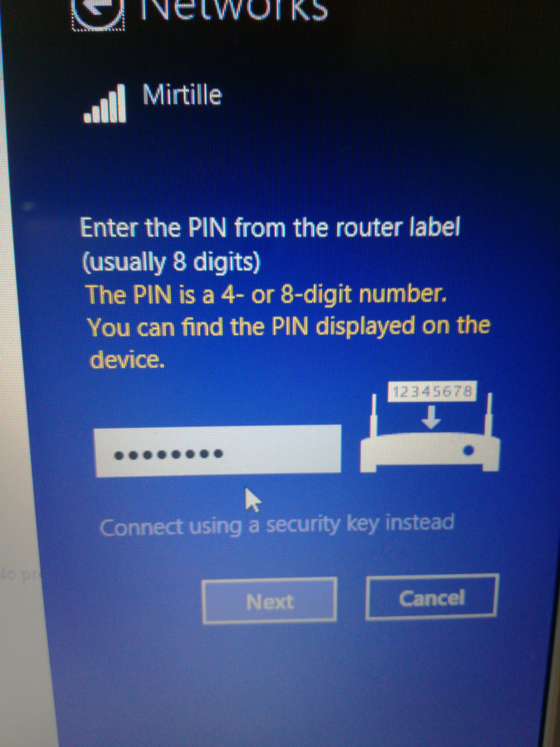Focus the router PIN input field
The width and height of the screenshot is (560, 747).
(218, 451)
